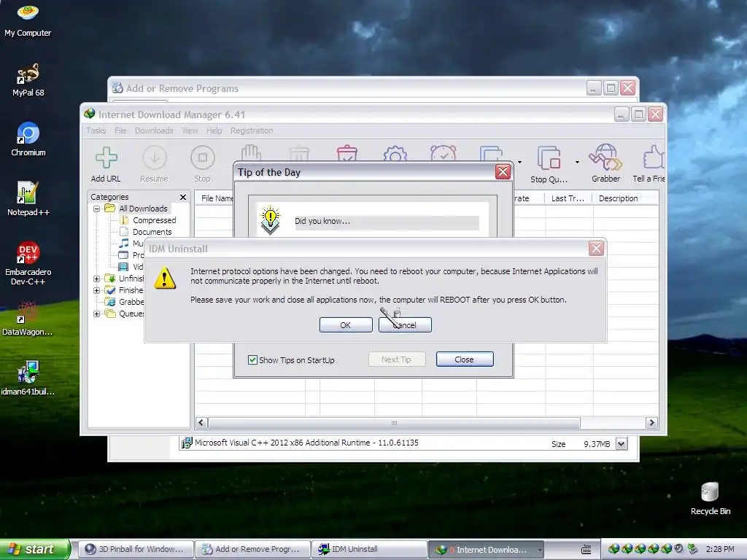
Task: Click the Tell a Friend thumbs-up icon
Action: 653,157
